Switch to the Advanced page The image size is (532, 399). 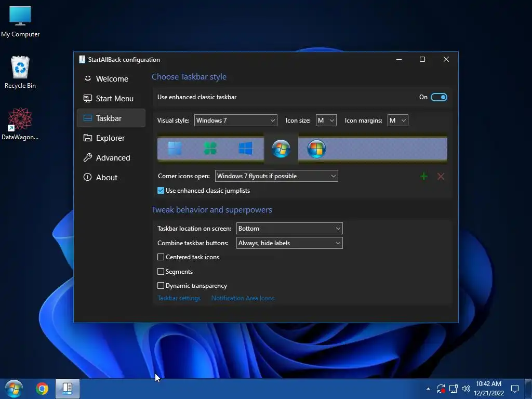tap(111, 157)
